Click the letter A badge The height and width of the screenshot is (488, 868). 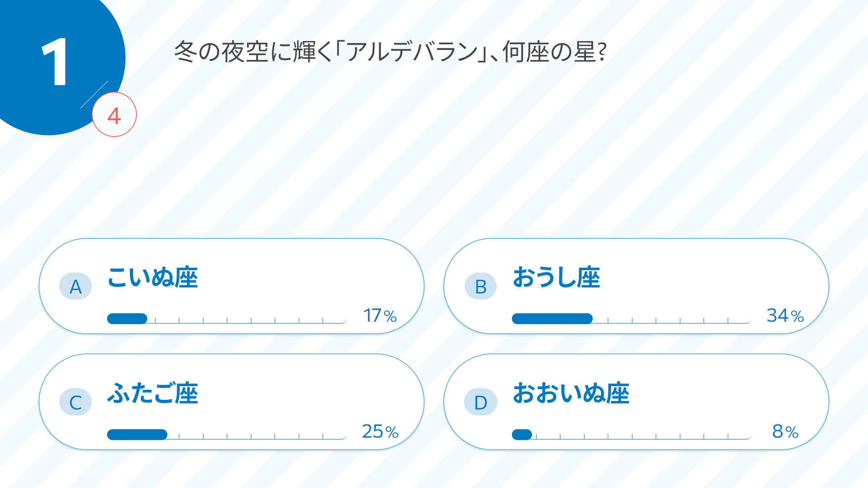(x=75, y=286)
